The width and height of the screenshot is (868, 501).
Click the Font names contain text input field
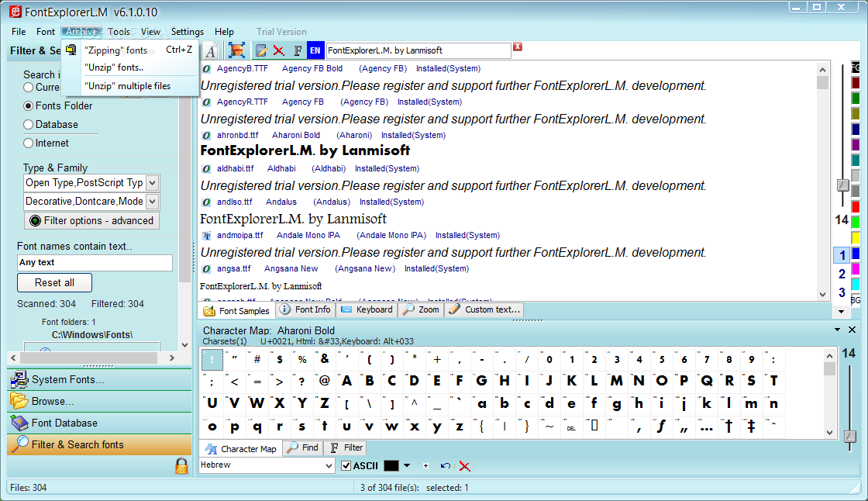pos(95,263)
